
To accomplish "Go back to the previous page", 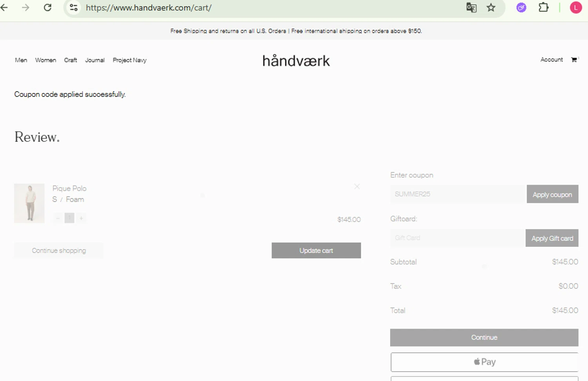I will point(5,7).
